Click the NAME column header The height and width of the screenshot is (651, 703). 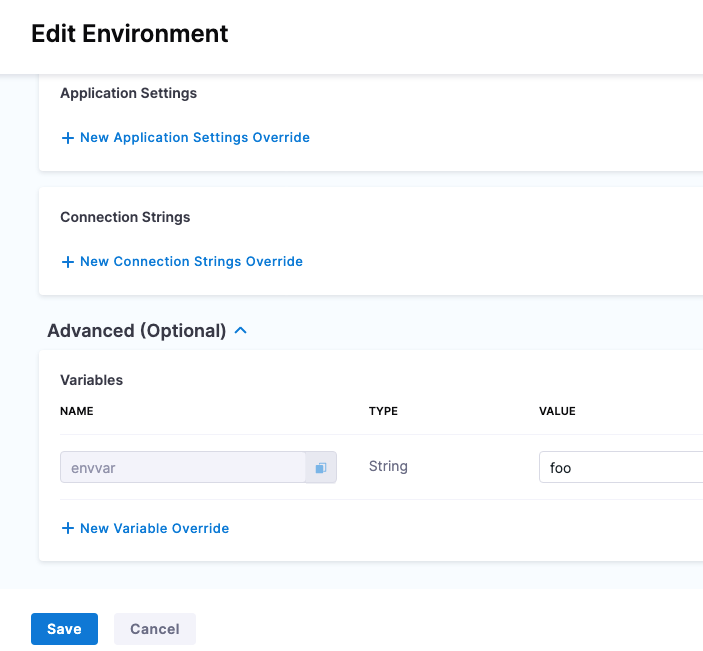click(x=77, y=411)
